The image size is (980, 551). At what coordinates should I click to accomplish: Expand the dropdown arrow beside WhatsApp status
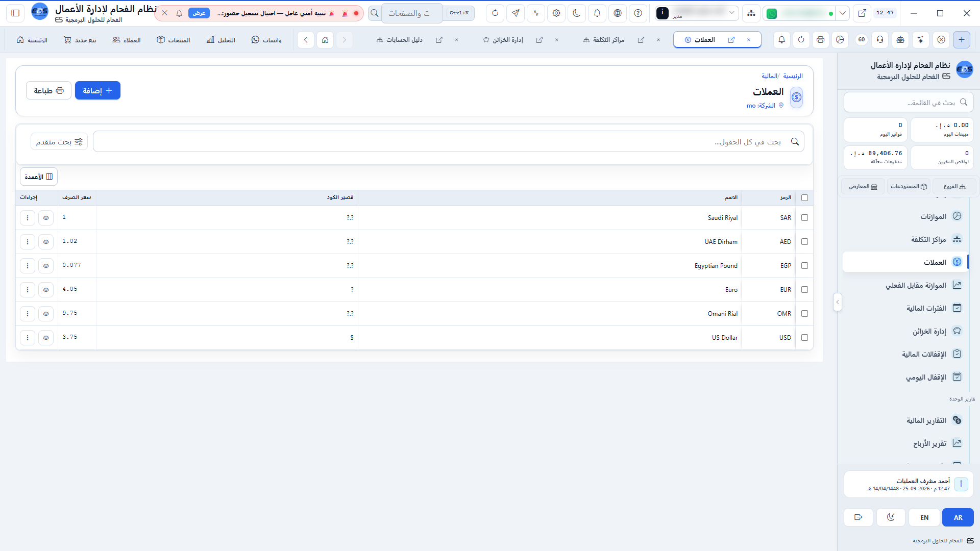(x=843, y=13)
